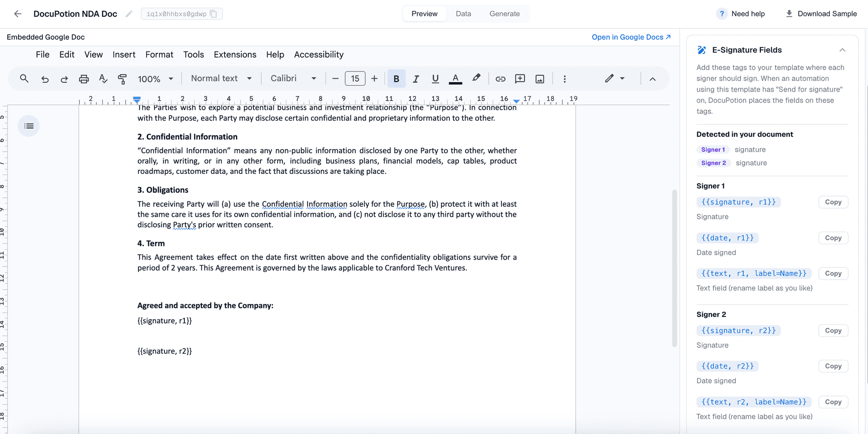Image resolution: width=868 pixels, height=434 pixels.
Task: Click the {{signature, r1}} text in document
Action: tap(165, 321)
